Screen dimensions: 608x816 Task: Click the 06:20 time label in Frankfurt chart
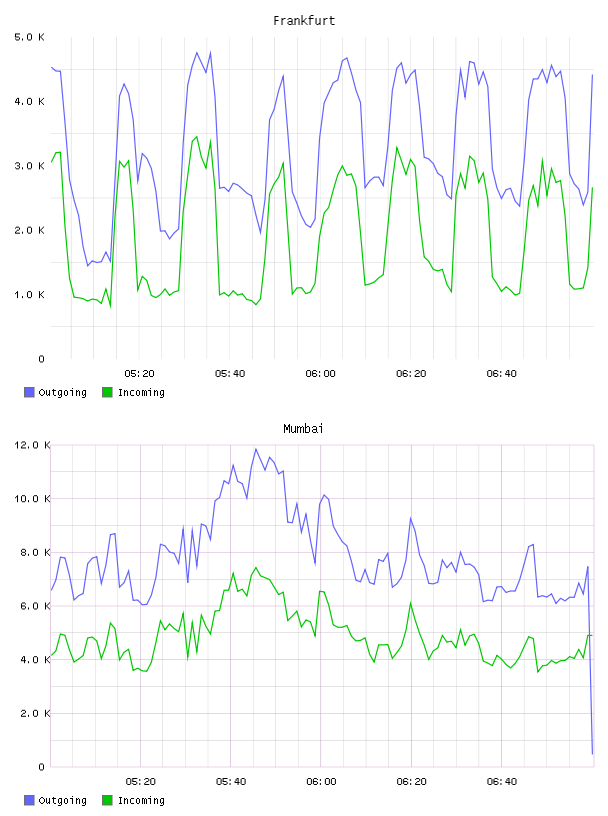point(411,374)
